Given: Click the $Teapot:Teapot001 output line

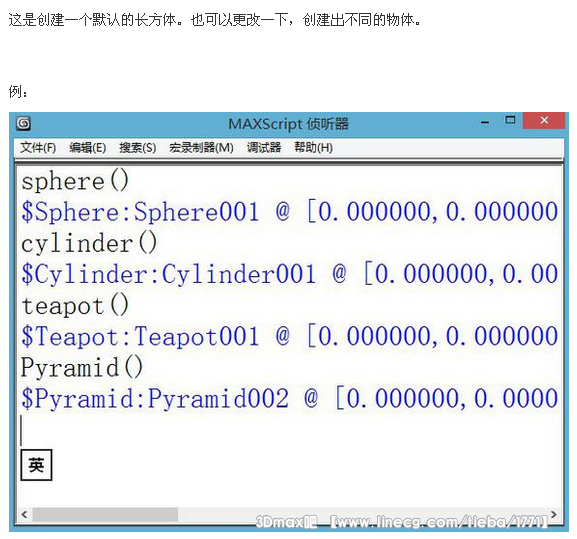Looking at the screenshot, I should (x=290, y=337).
